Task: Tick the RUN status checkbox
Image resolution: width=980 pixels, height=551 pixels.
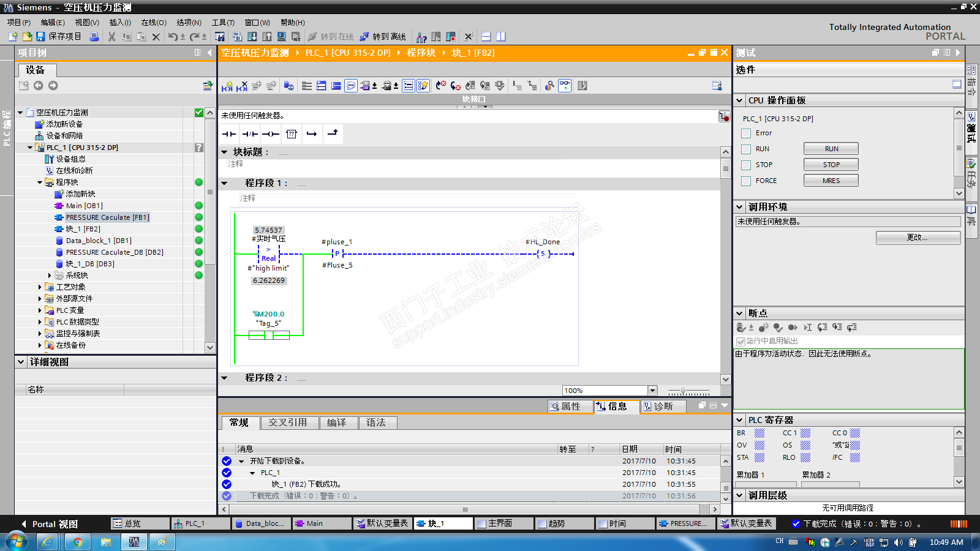Action: point(746,149)
